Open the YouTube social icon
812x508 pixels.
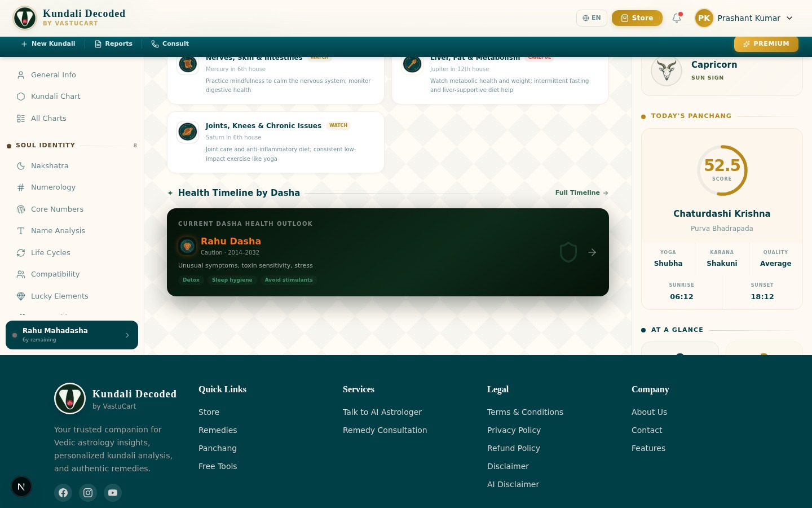(x=113, y=493)
